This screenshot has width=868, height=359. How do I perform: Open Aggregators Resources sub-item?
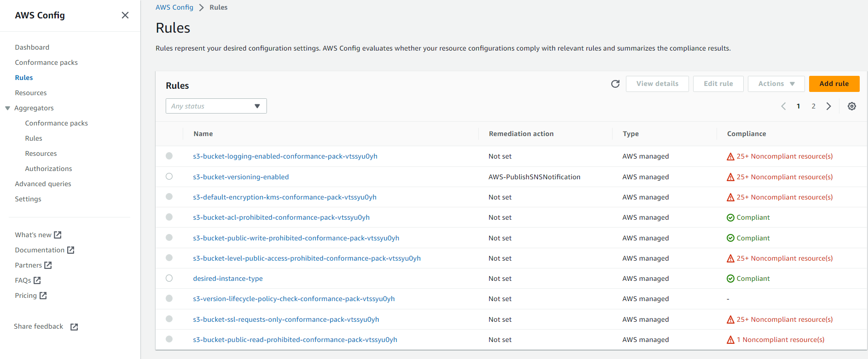[x=41, y=154]
